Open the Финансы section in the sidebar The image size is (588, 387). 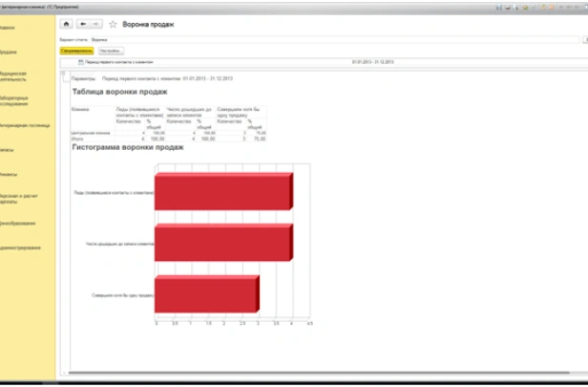coord(9,175)
